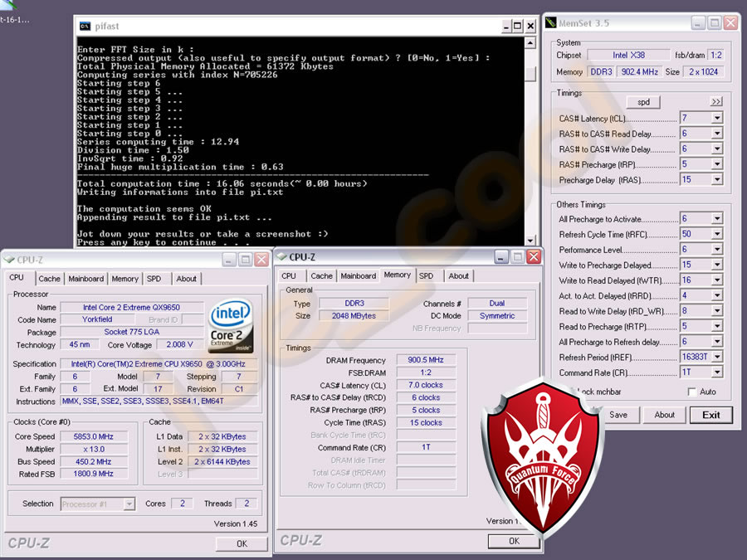Screen dimensions: 747x560
Task: Click the About button in MemSet
Action: pyautogui.click(x=664, y=415)
